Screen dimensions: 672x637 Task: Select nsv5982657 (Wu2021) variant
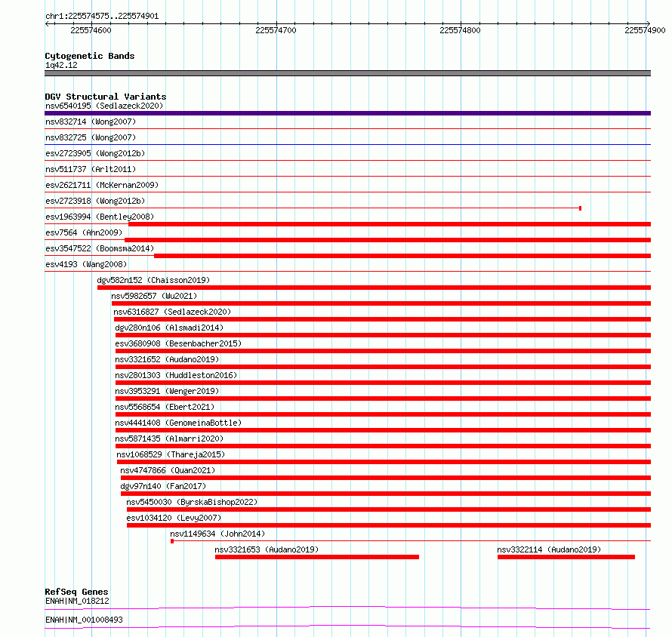point(154,296)
